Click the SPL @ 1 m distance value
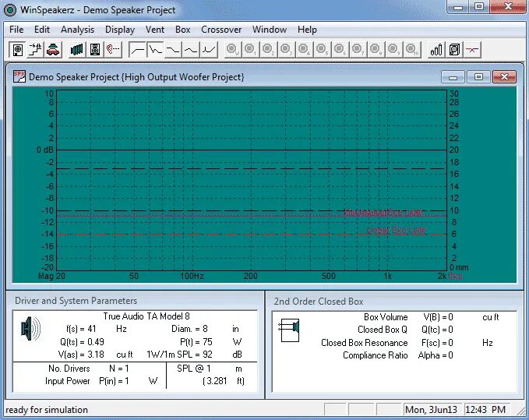Viewport: 529px width, 420px height. point(194,369)
